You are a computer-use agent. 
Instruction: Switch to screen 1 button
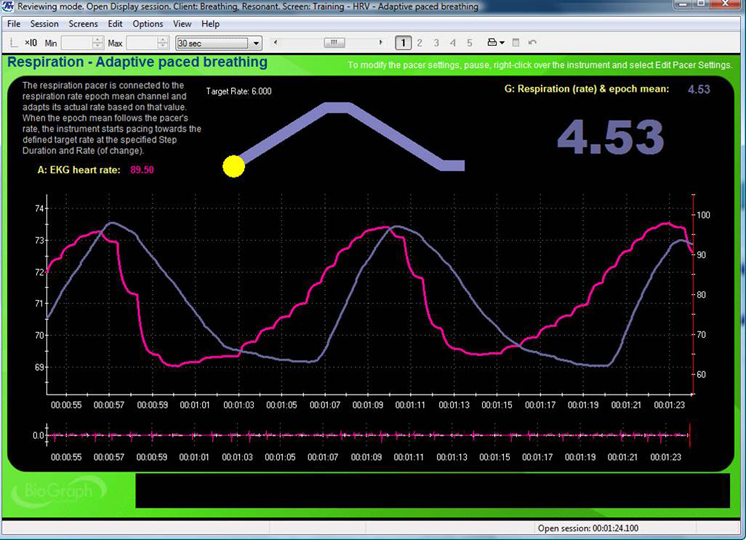402,43
